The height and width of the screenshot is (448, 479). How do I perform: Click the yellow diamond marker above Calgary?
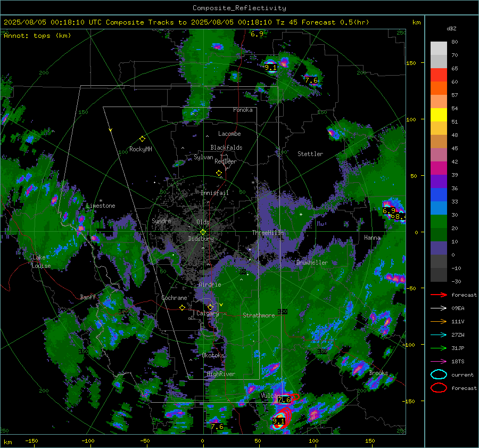point(210,307)
